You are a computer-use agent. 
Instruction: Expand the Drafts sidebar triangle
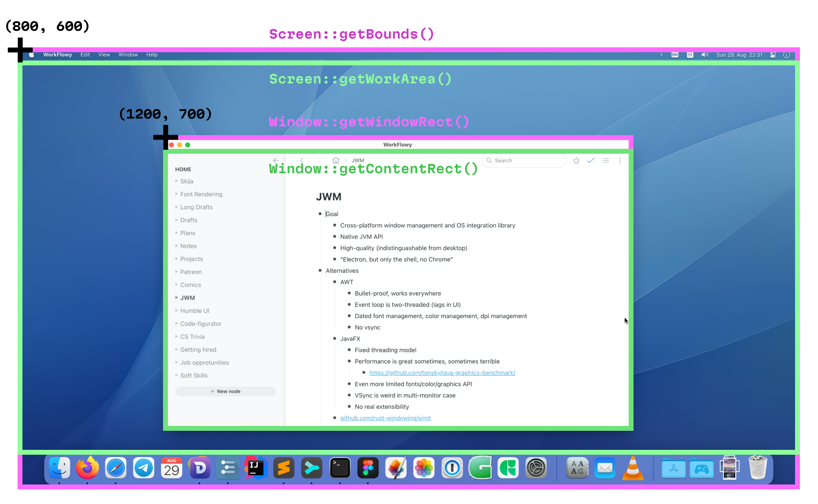(177, 220)
